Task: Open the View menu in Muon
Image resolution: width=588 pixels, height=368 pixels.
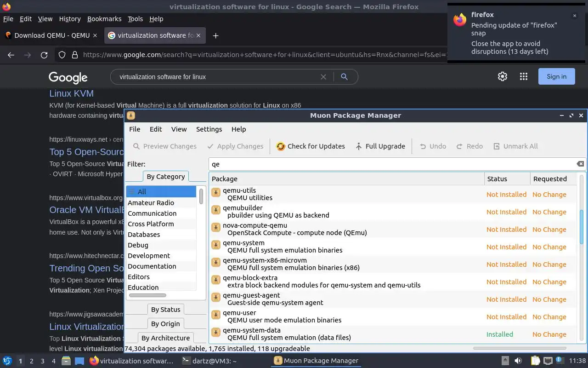Action: point(179,129)
